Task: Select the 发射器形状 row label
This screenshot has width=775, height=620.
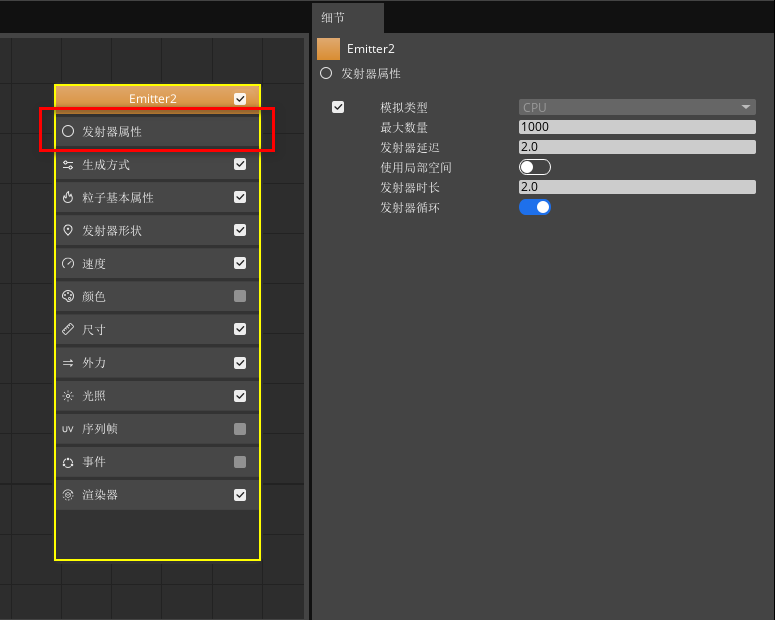Action: (112, 230)
